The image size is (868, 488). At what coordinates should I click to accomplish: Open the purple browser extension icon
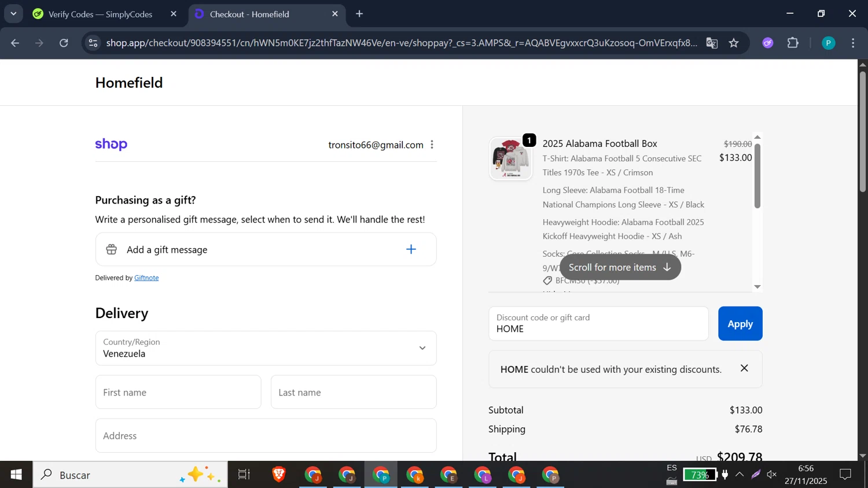pos(768,43)
